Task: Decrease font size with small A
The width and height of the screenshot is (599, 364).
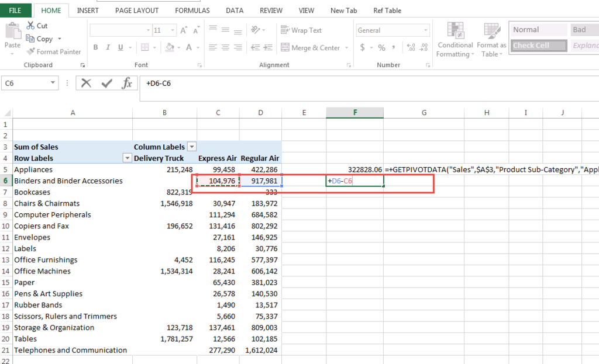Action: 197,30
